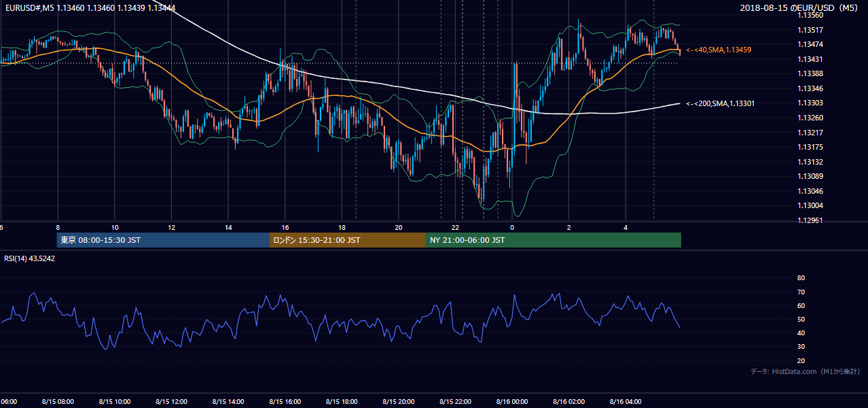Click the hour 22 tick on the chart axis
Image resolution: width=868 pixels, height=408 pixels.
(x=456, y=228)
